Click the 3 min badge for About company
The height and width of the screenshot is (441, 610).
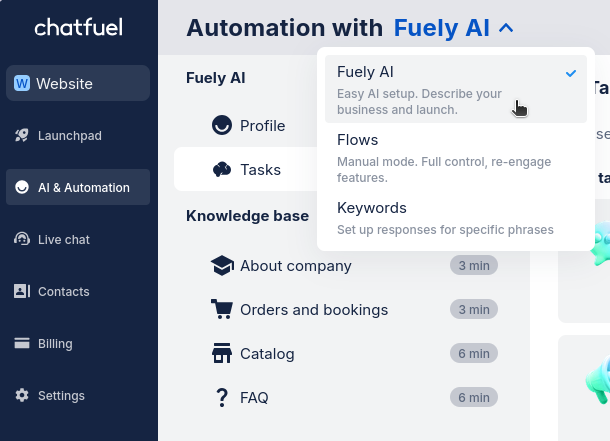[x=473, y=266]
